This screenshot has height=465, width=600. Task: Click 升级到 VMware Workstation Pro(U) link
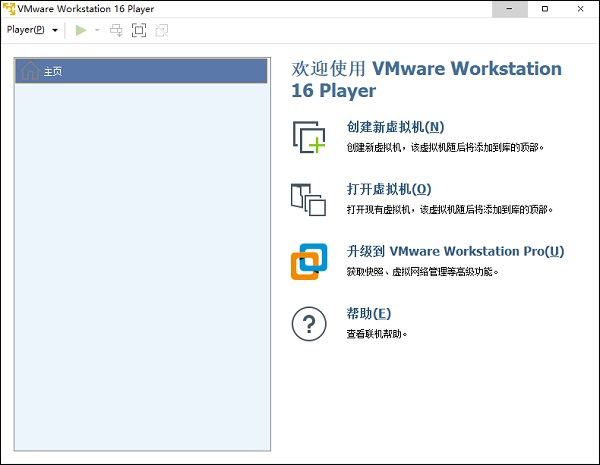point(455,251)
